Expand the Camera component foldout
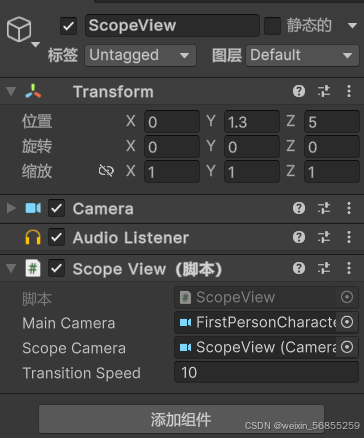The height and width of the screenshot is (438, 364). (11, 208)
